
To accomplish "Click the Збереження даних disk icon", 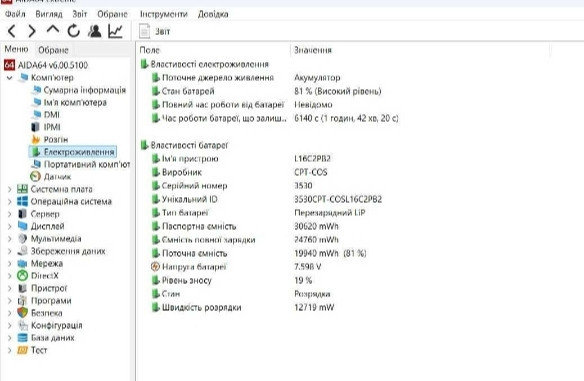I will point(22,251).
